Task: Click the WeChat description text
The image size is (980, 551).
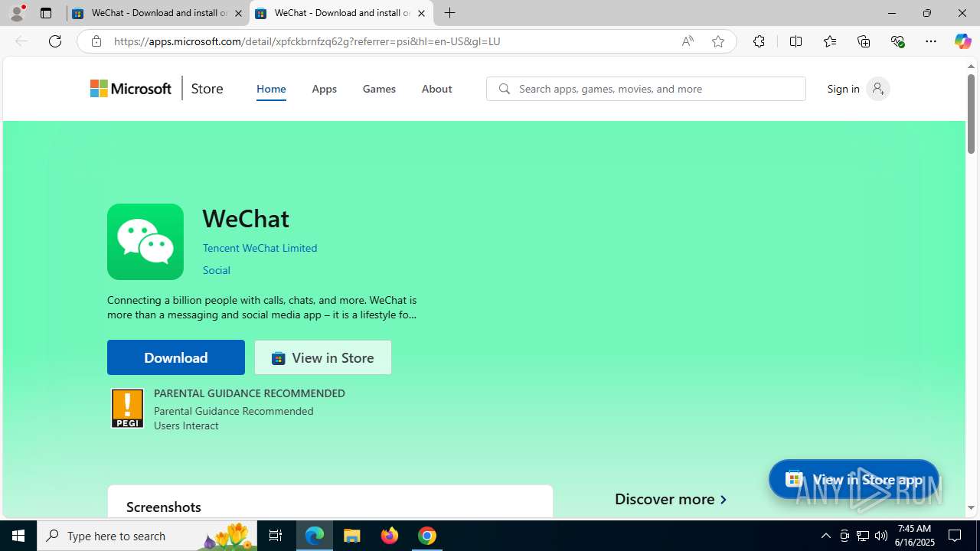Action: pos(262,307)
